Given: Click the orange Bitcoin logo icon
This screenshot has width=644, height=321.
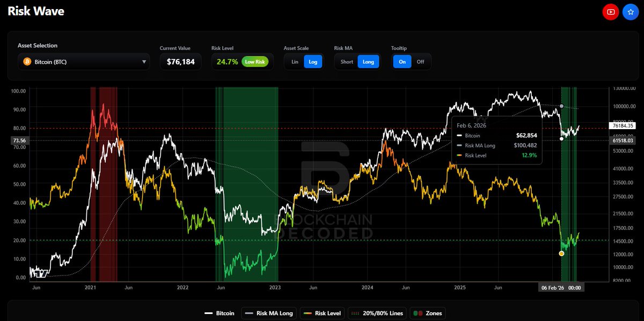Looking at the screenshot, I should coord(27,62).
